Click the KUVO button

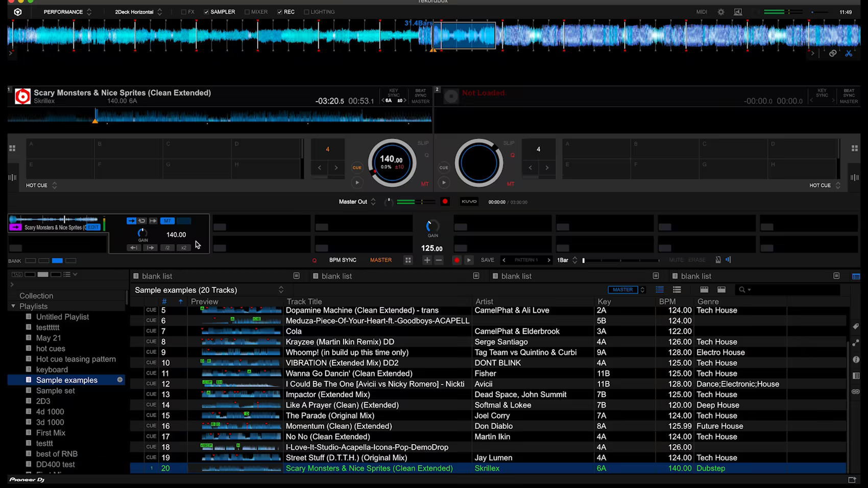click(469, 202)
